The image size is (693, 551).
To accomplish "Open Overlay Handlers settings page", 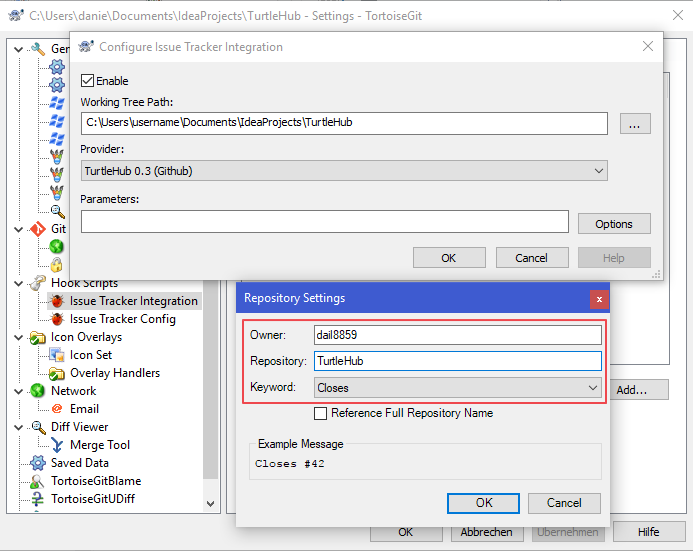I will point(115,373).
